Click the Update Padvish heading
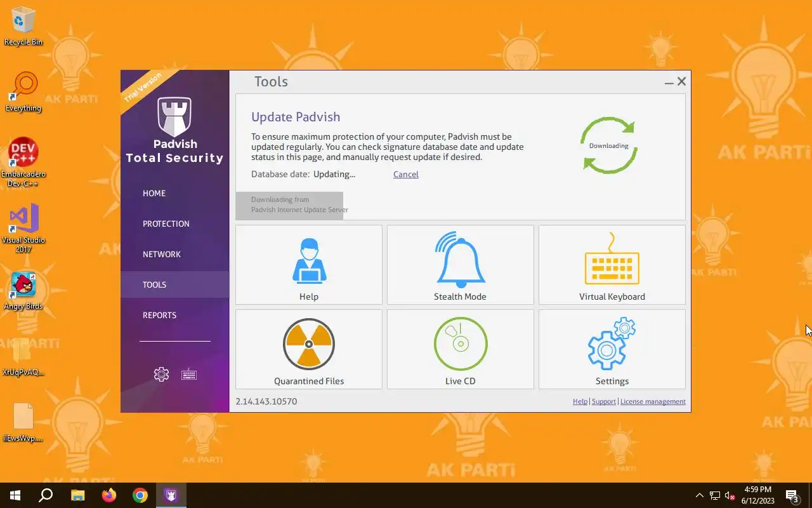The image size is (812, 508). point(296,117)
